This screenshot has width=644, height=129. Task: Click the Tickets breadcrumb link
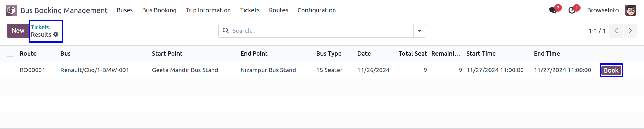[40, 27]
